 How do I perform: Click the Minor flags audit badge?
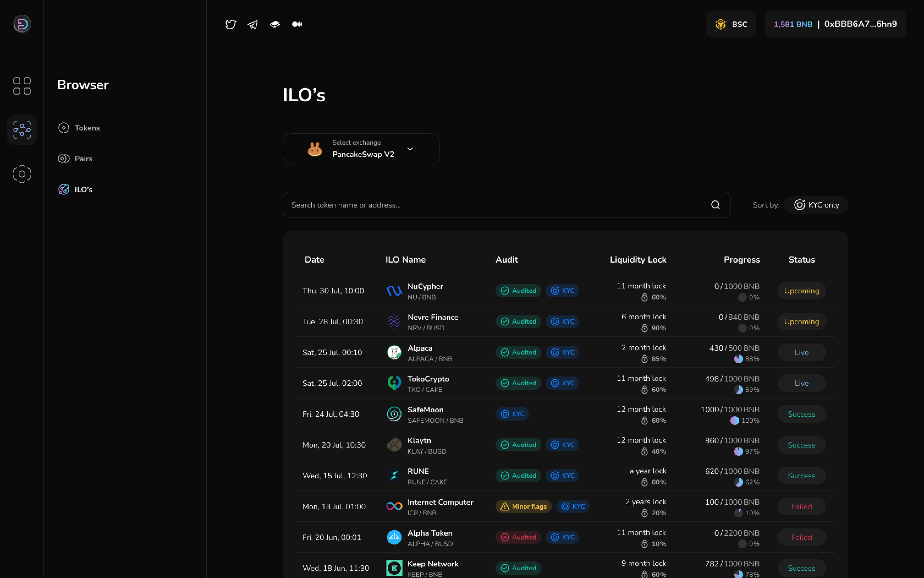coord(524,506)
